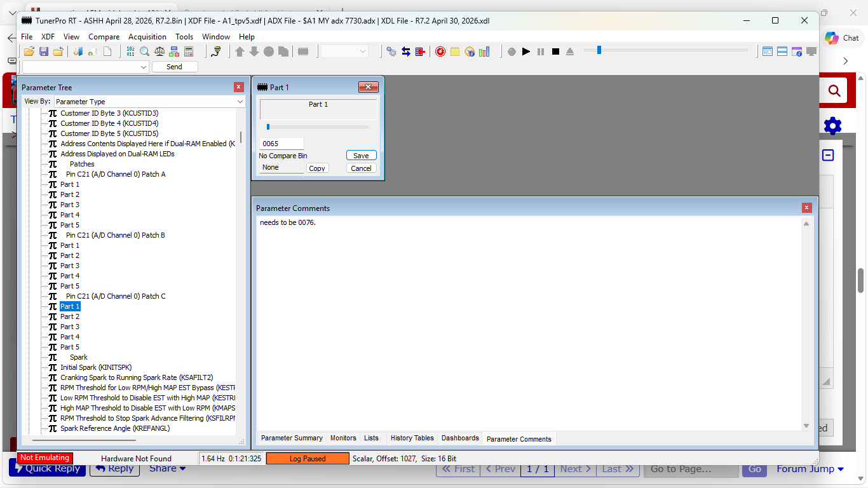Click the blue opposing arrows icon
Image resolution: width=868 pixels, height=488 pixels.
[x=406, y=51]
